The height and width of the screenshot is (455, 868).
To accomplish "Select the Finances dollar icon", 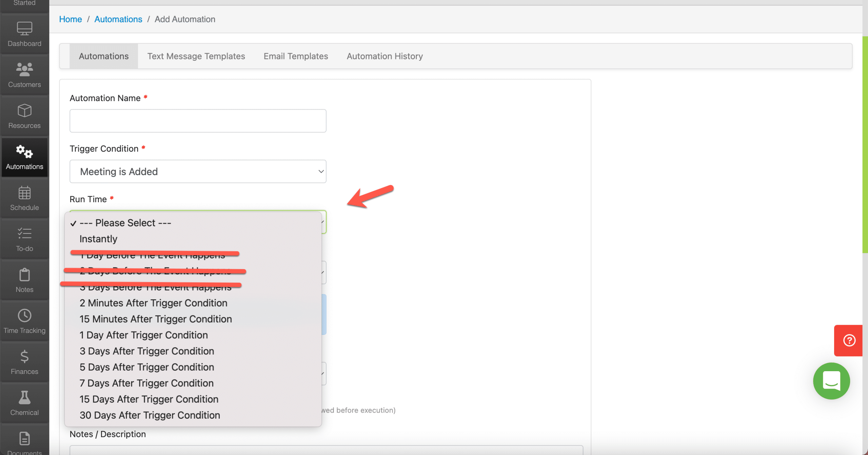I will tap(24, 362).
